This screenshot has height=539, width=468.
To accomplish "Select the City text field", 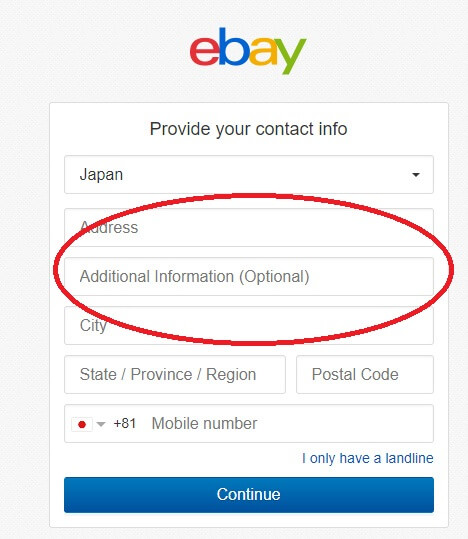I will tap(249, 326).
